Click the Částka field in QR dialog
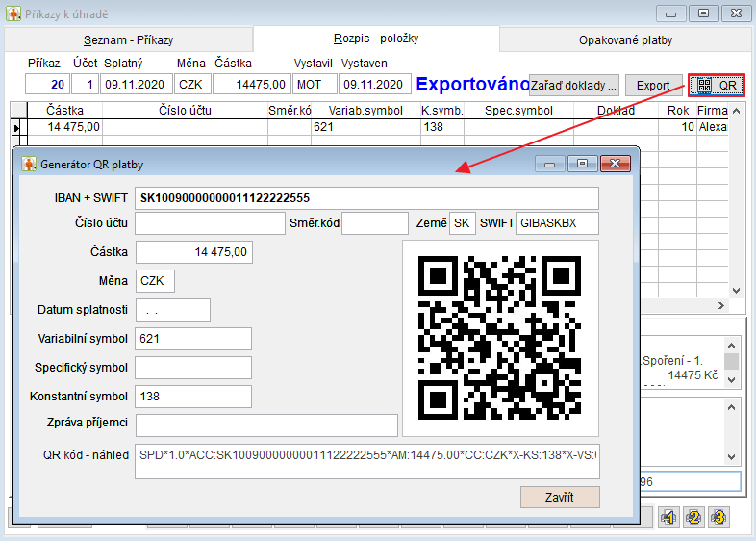 [x=194, y=252]
